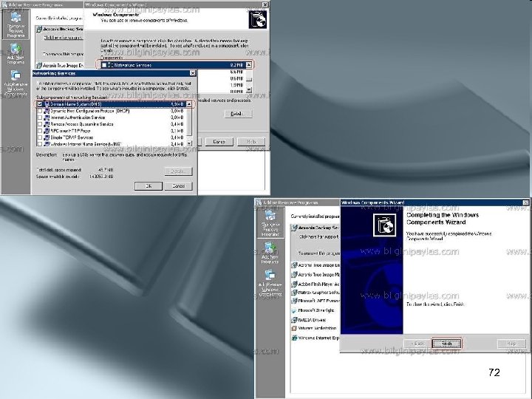The height and width of the screenshot is (399, 532).
Task: Click the Networking Services component icon in wizard list
Action: tap(110, 65)
